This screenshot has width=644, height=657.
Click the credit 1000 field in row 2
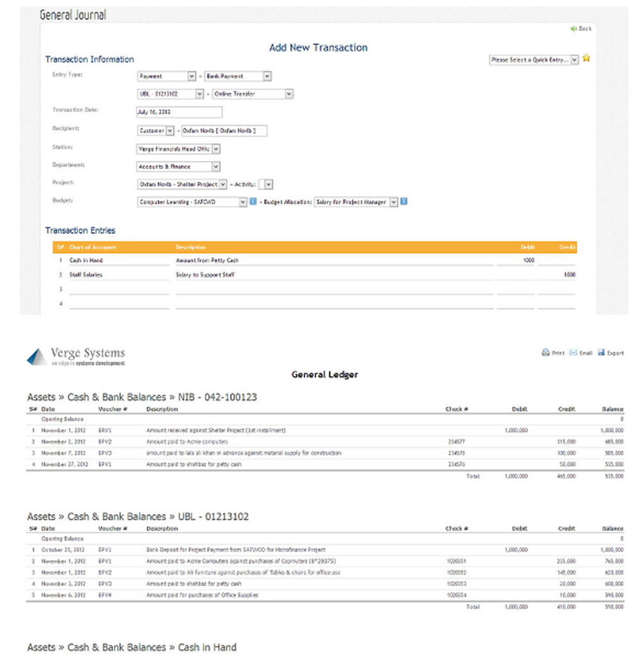pyautogui.click(x=556, y=274)
